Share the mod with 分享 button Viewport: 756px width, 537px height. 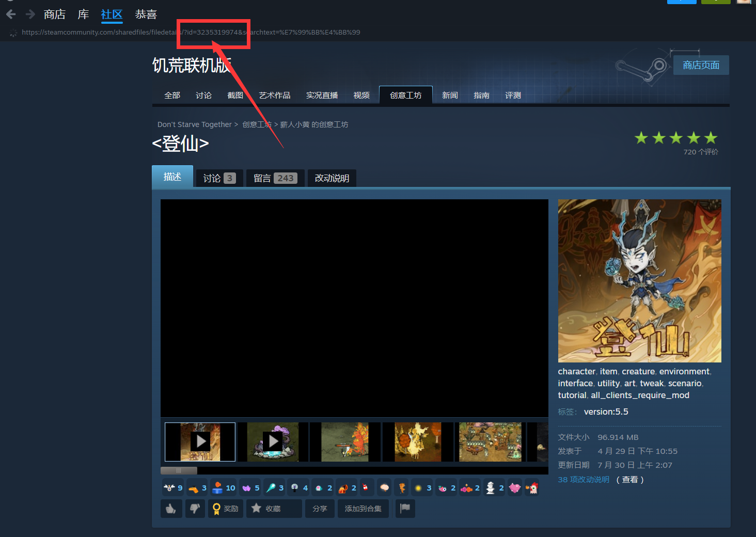point(320,509)
